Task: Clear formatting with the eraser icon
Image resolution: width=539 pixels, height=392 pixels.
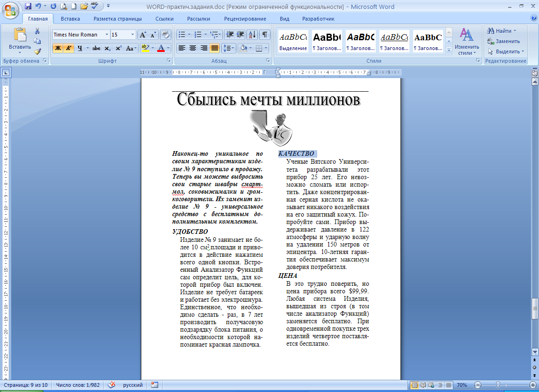Action: click(x=166, y=35)
